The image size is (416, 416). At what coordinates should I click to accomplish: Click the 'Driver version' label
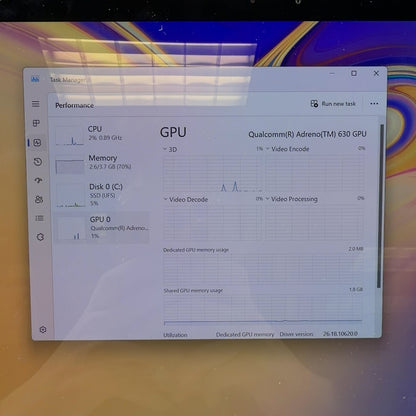(x=296, y=334)
